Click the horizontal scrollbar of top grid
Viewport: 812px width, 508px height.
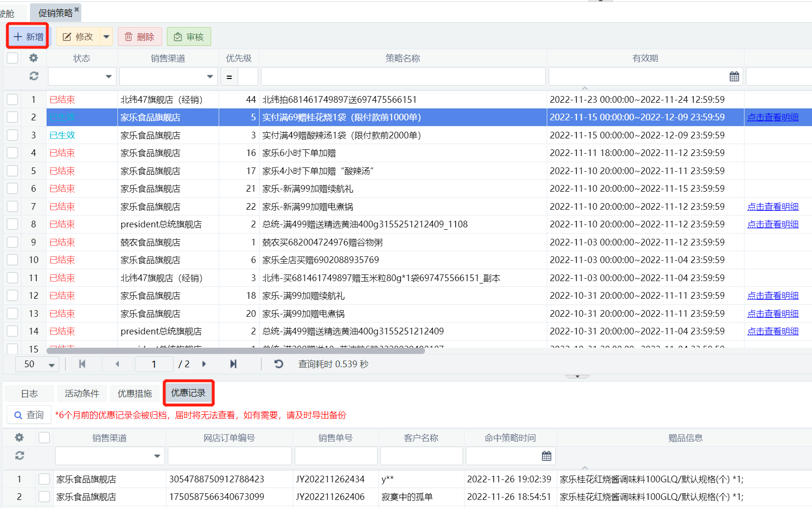235,351
